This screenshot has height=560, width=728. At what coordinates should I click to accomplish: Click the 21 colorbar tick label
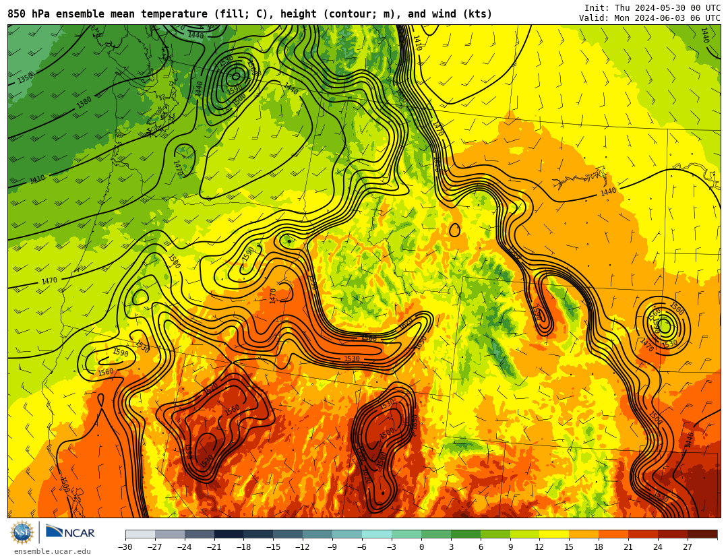click(629, 547)
